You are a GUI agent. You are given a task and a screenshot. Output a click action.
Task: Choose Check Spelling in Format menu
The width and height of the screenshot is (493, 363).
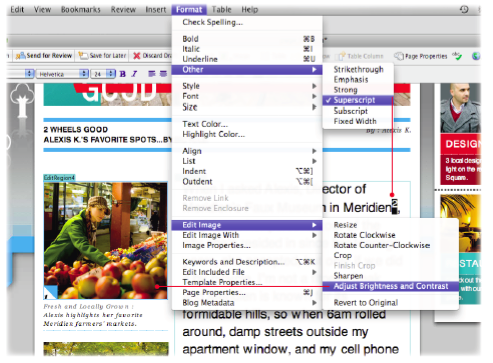pos(247,22)
